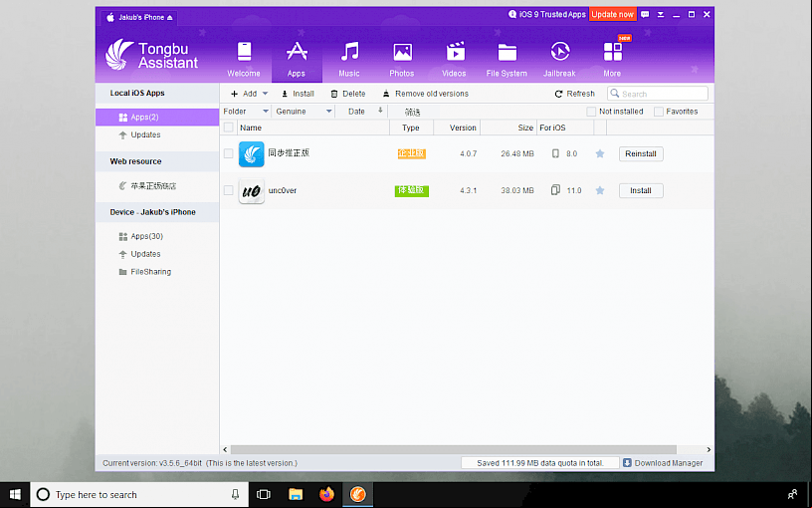812x508 pixels.
Task: Open File Explorer from the taskbar
Action: pos(296,494)
